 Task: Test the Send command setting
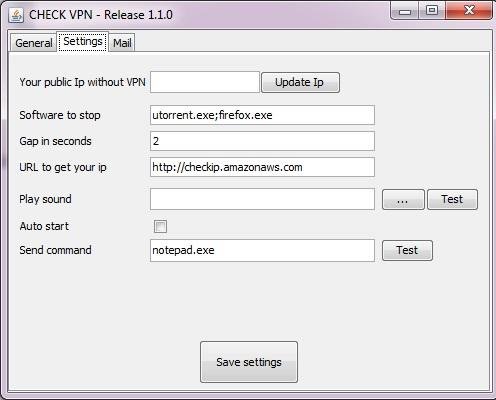pos(407,250)
